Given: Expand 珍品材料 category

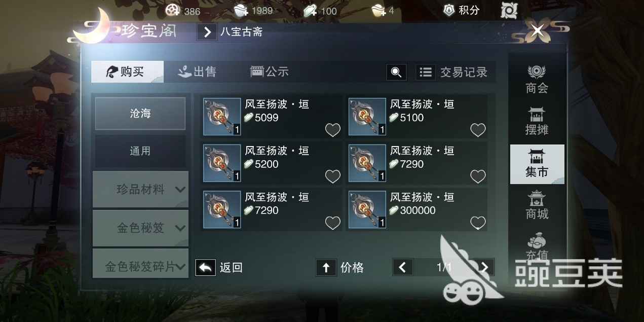Looking at the screenshot, I should 140,189.
